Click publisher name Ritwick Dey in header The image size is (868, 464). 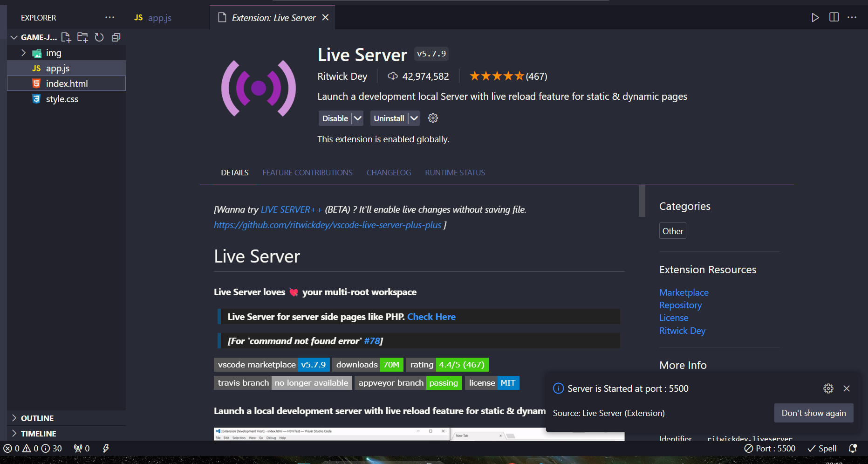[342, 76]
